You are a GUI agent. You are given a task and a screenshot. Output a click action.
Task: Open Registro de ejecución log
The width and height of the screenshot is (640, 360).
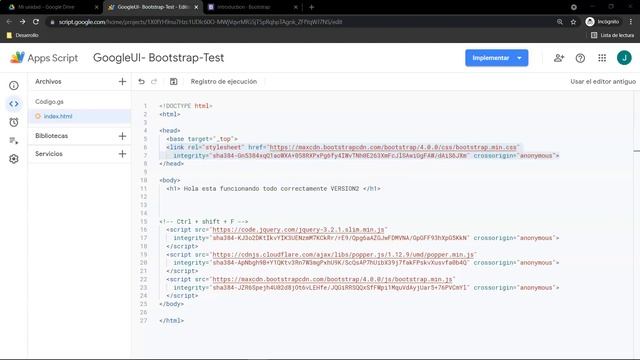point(224,81)
